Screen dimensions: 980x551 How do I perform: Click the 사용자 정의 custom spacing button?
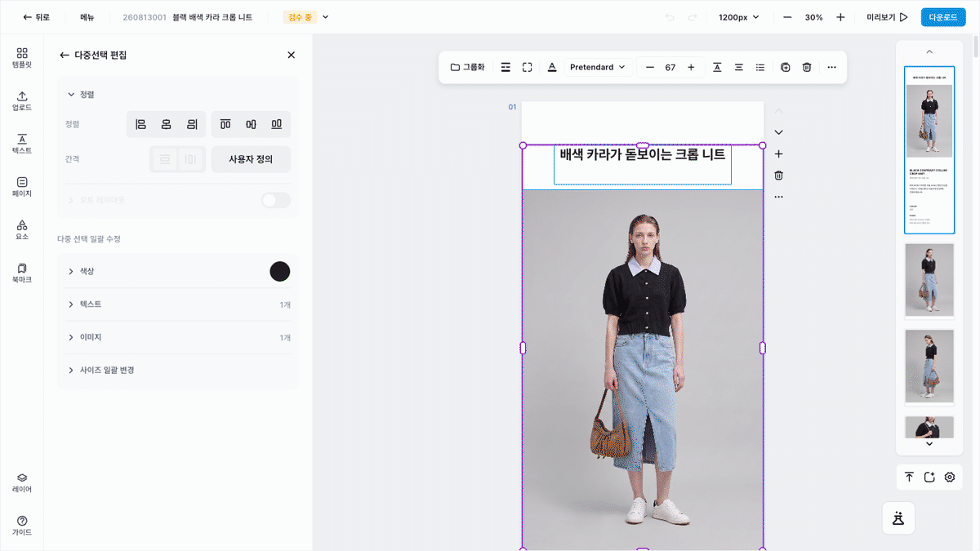coord(251,159)
